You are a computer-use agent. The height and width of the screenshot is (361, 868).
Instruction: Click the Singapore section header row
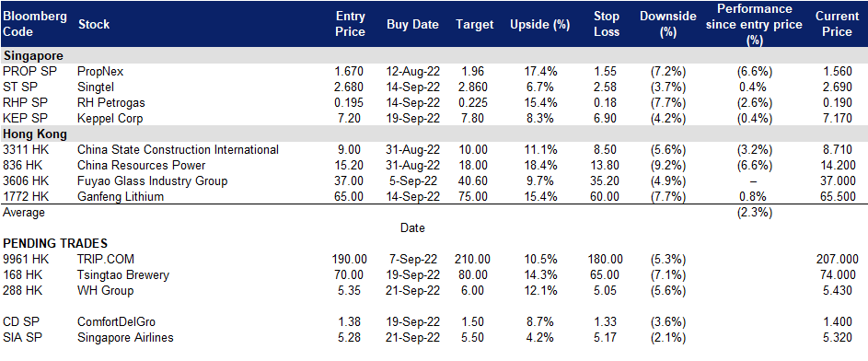pyautogui.click(x=434, y=55)
